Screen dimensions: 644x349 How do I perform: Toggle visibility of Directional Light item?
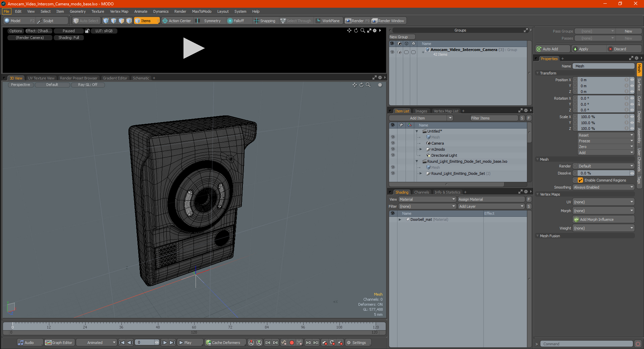pos(393,155)
